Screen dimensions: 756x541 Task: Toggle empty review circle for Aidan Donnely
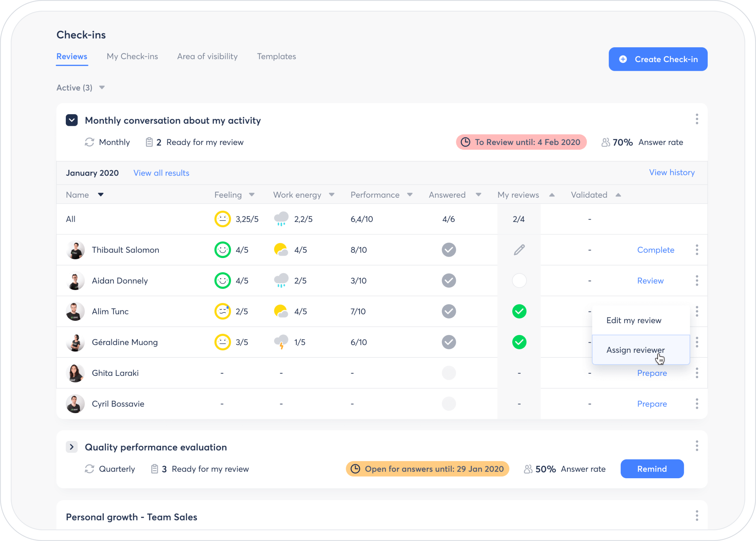tap(519, 281)
